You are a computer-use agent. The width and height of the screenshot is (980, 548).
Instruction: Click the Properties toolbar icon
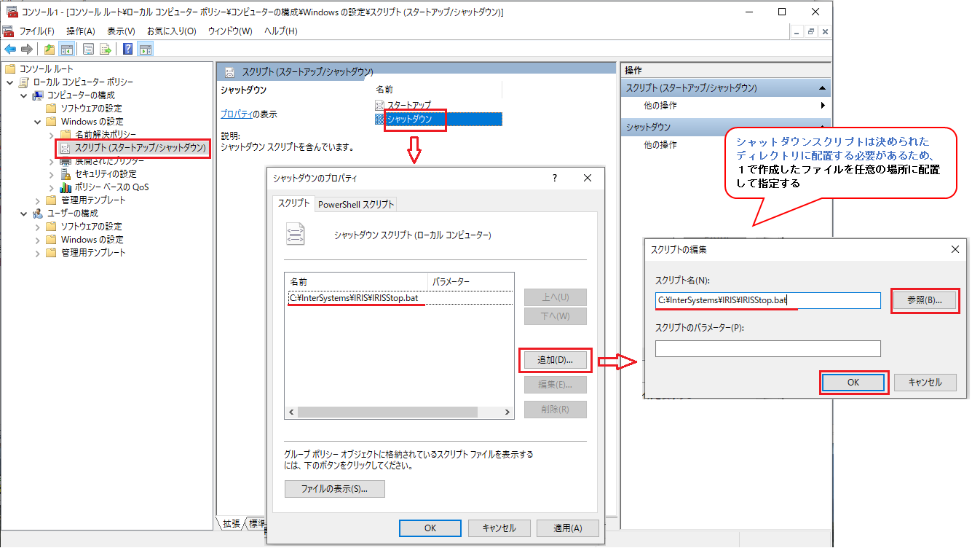[88, 50]
